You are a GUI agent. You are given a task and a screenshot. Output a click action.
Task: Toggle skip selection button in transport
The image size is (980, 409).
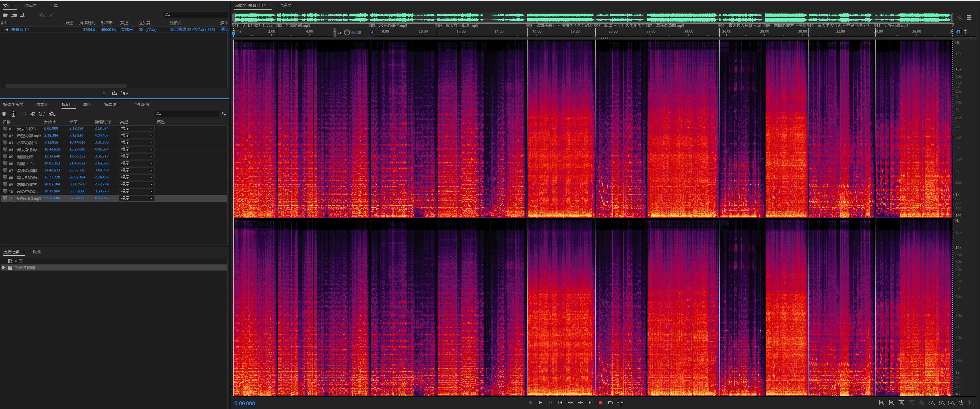620,403
